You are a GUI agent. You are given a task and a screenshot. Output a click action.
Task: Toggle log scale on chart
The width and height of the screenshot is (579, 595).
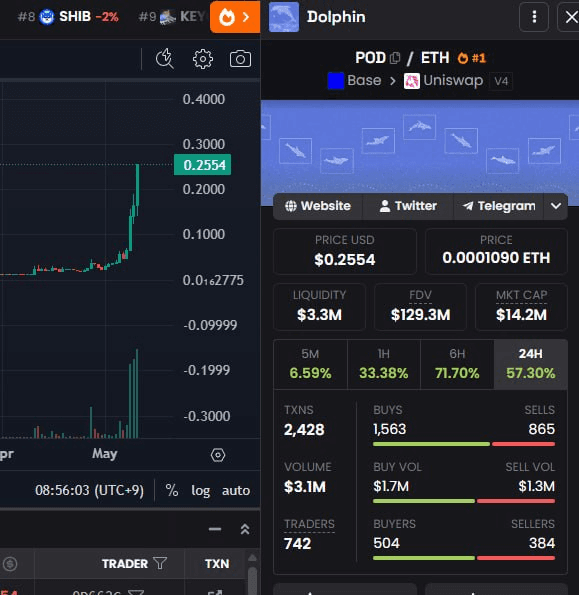click(201, 491)
